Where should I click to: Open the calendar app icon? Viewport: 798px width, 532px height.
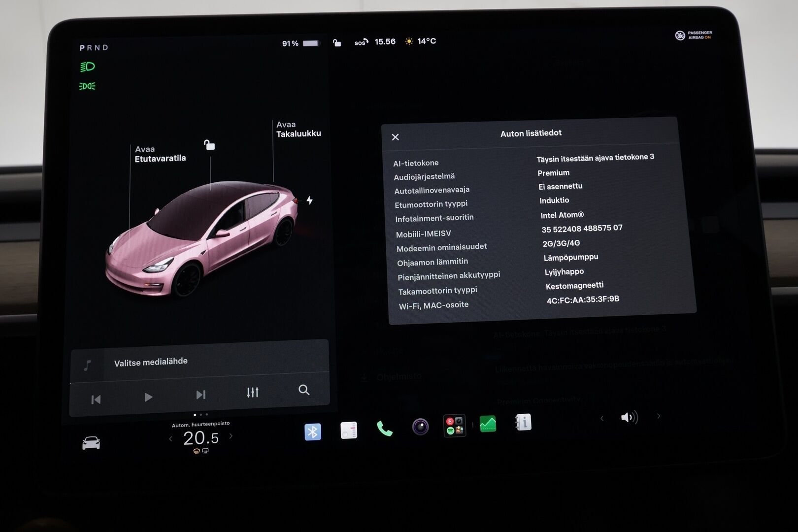point(349,430)
